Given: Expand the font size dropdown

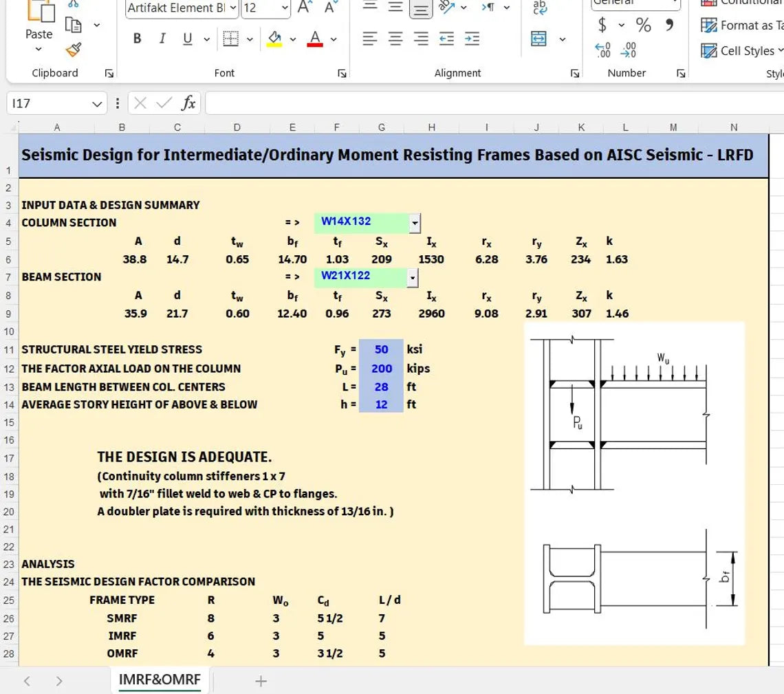Looking at the screenshot, I should coord(285,8).
